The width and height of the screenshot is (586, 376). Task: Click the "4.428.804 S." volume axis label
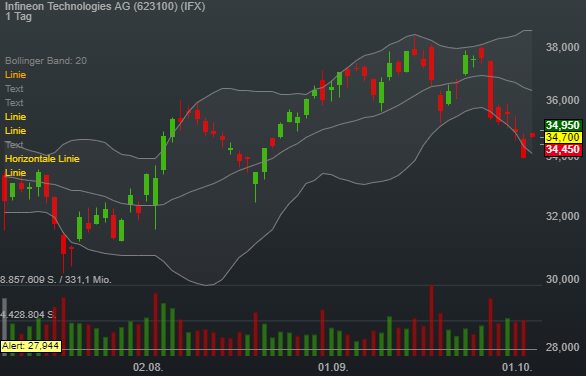click(28, 314)
